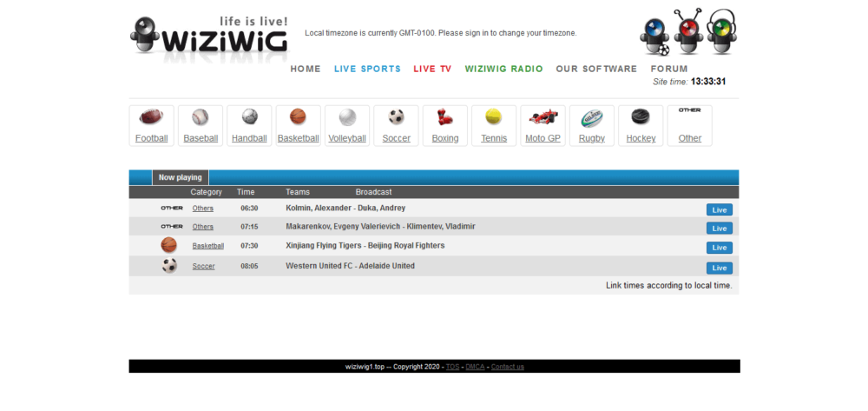Click the Teams column header
Screen dimensions: 868x411
(298, 192)
